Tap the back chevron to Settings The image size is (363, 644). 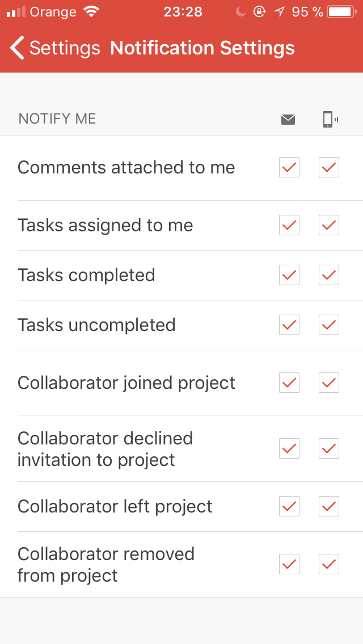(x=17, y=48)
